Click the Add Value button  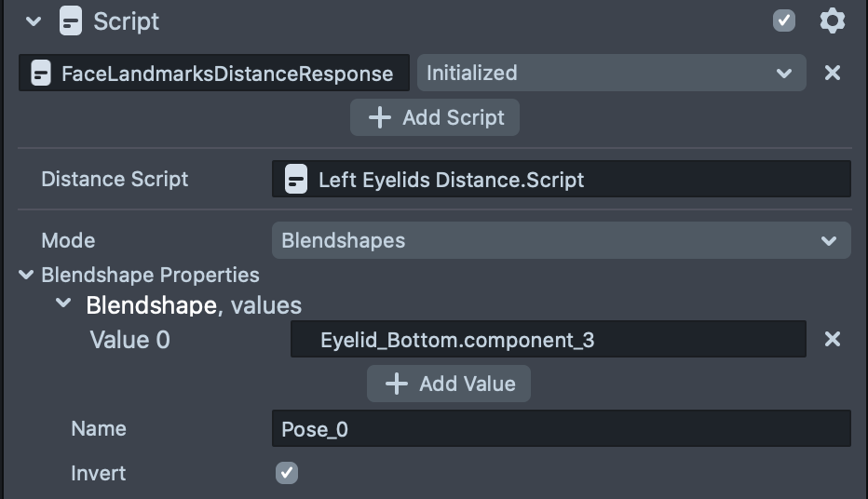coord(449,384)
